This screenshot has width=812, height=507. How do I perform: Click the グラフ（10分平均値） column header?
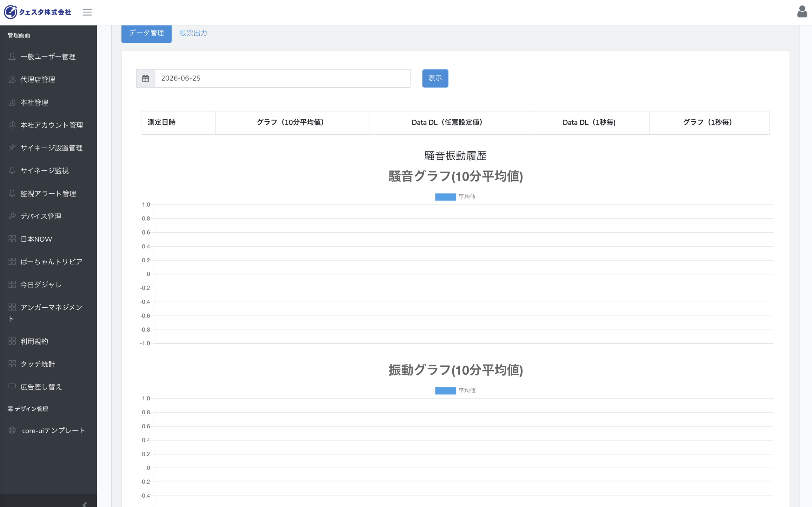[292, 122]
